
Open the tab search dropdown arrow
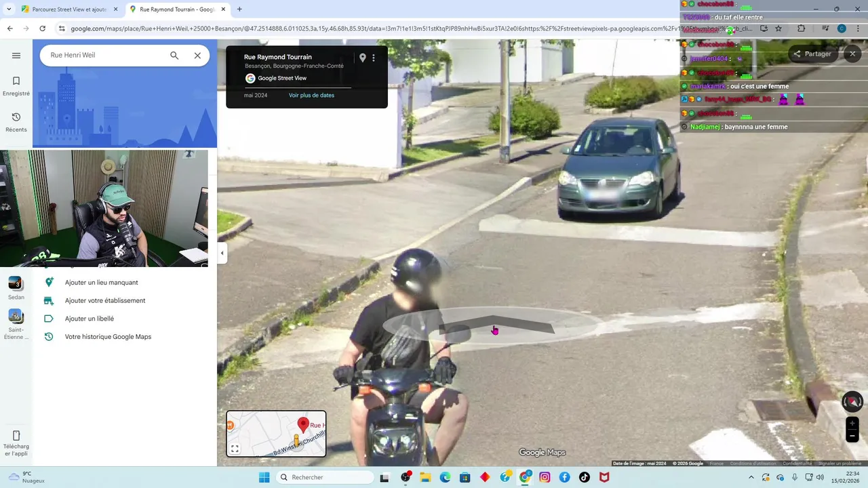9,9
